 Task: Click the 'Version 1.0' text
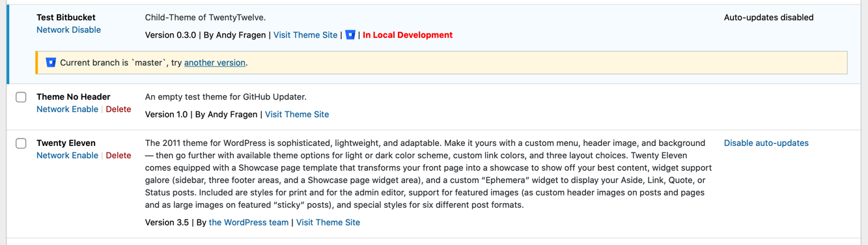point(166,115)
